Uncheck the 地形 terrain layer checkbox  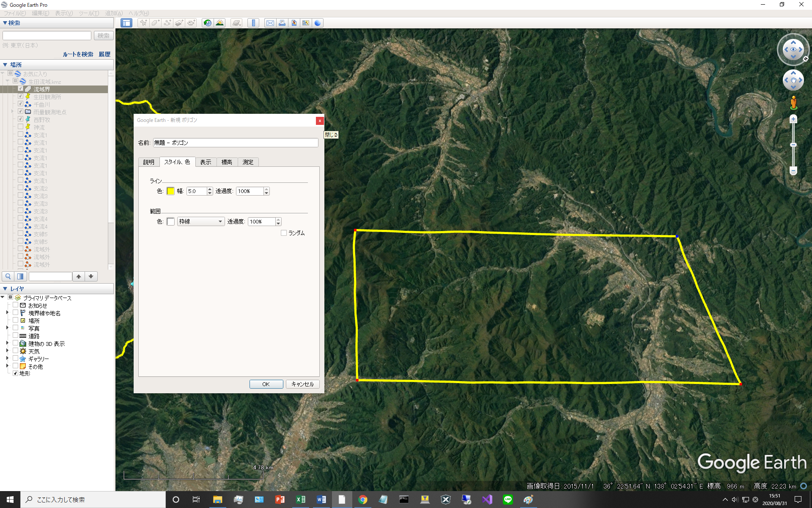15,373
